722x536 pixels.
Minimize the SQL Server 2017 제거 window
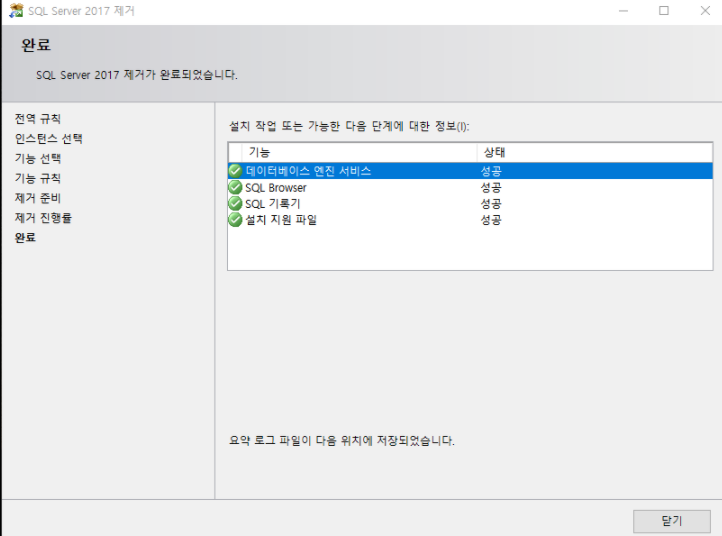pos(623,11)
